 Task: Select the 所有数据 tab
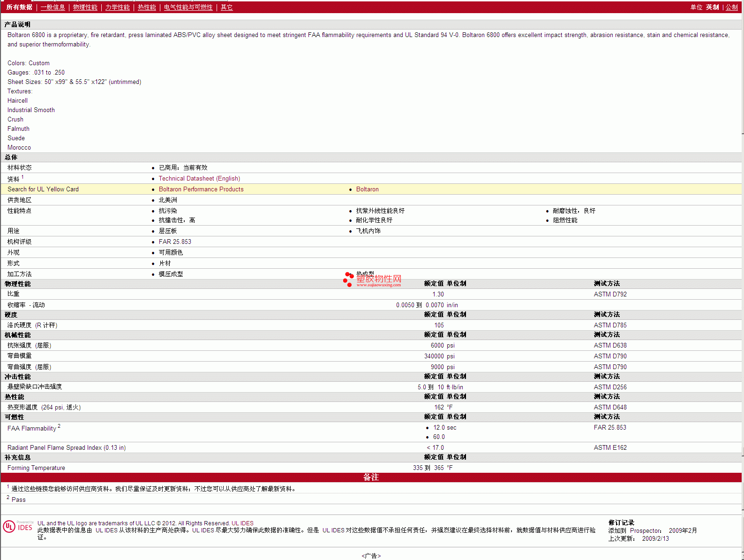click(19, 8)
